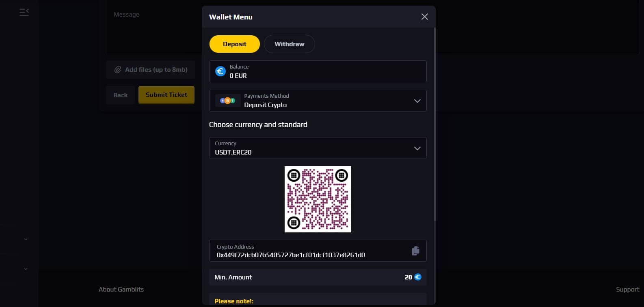This screenshot has width=644, height=307.
Task: Open the About Gamblits footer link
Action: (121, 289)
